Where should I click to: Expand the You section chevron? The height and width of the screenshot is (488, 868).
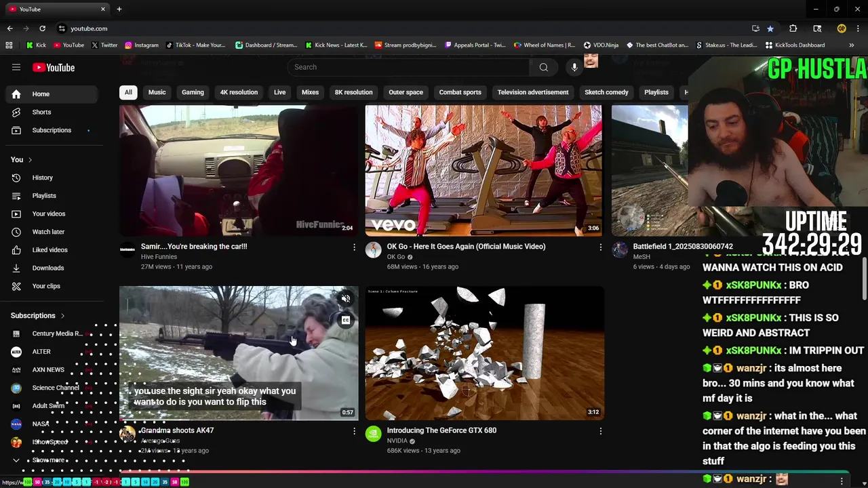[30, 160]
